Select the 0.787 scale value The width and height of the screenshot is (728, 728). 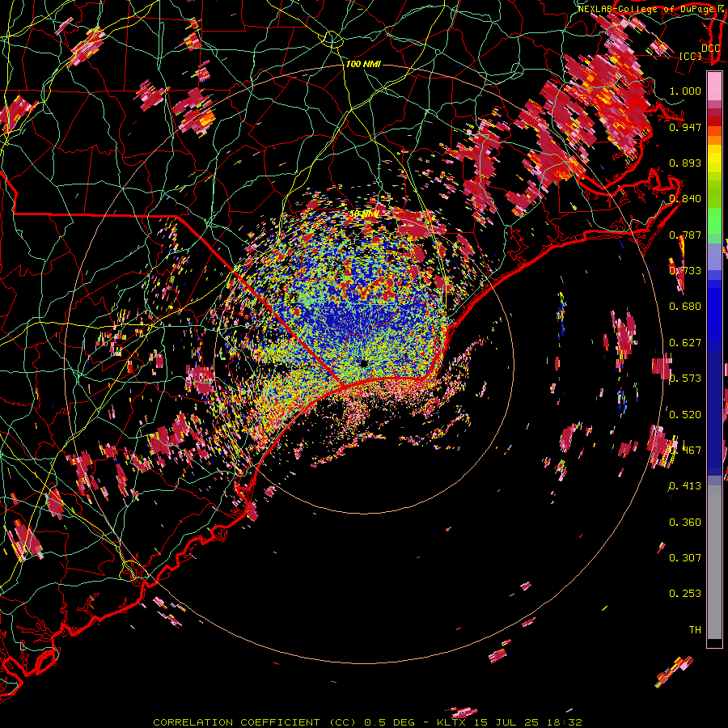point(685,235)
